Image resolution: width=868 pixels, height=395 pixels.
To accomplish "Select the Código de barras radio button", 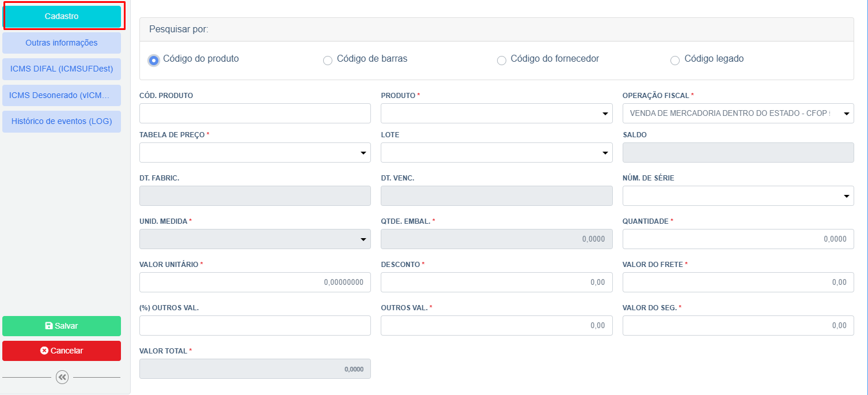I will tap(327, 60).
